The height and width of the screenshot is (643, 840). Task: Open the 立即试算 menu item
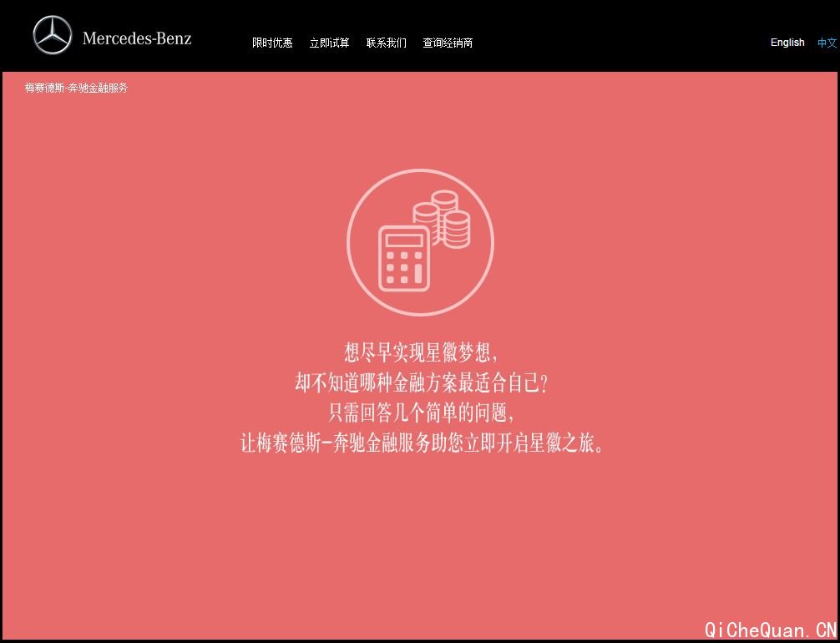[330, 43]
